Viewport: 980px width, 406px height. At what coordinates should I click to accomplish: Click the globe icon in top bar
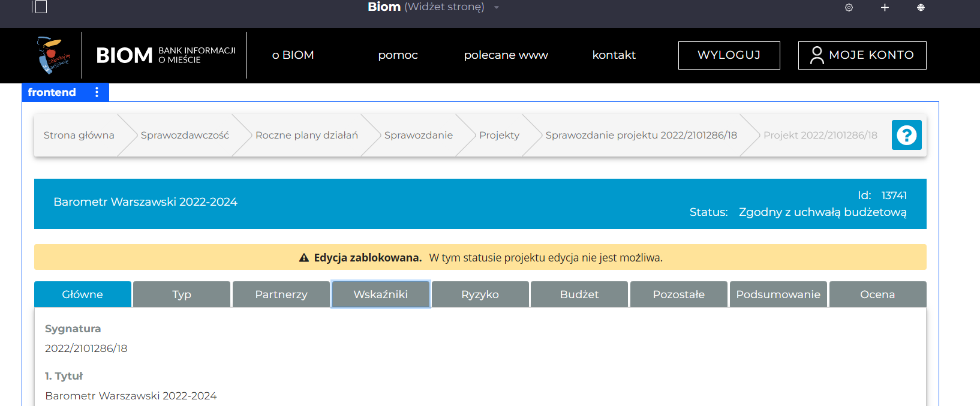tap(921, 8)
